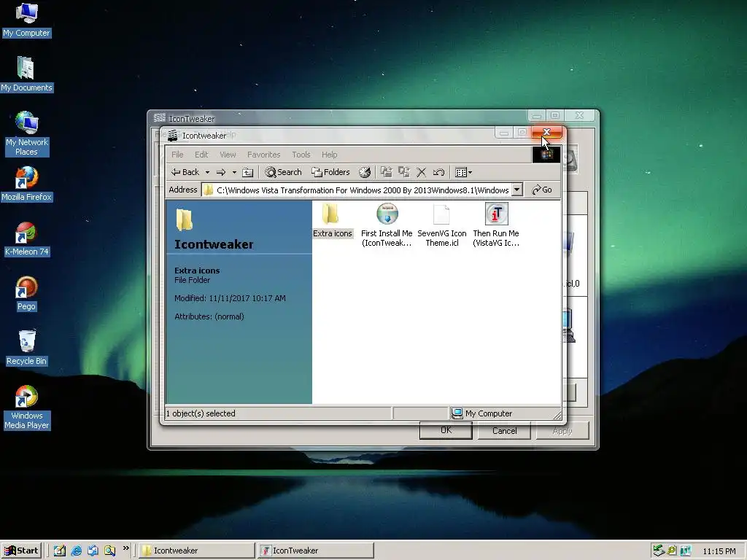The width and height of the screenshot is (747, 560).
Task: Open the Favorites menu
Action: point(263,155)
